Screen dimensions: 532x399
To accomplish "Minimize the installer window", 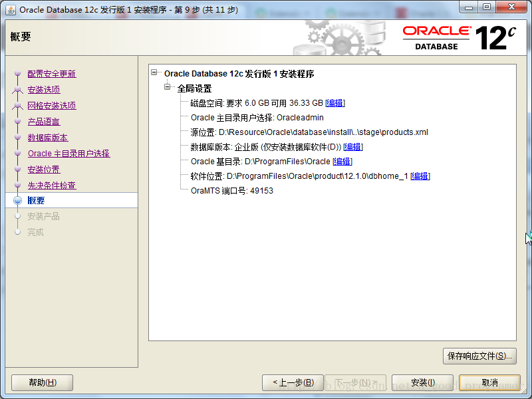I will (x=469, y=7).
